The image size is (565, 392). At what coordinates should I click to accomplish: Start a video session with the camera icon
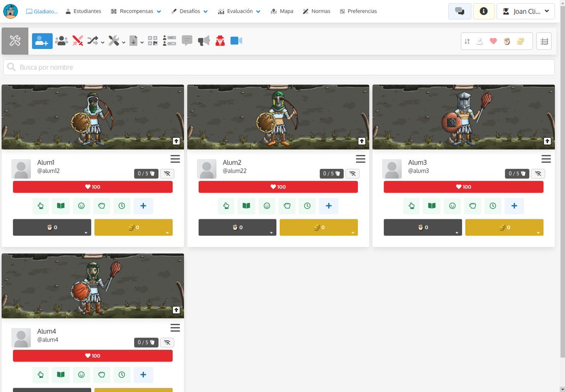236,40
